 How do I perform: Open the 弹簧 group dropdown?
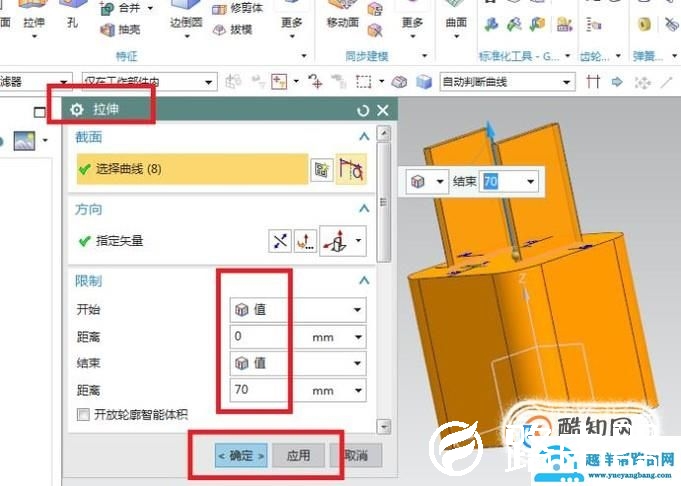(x=674, y=56)
